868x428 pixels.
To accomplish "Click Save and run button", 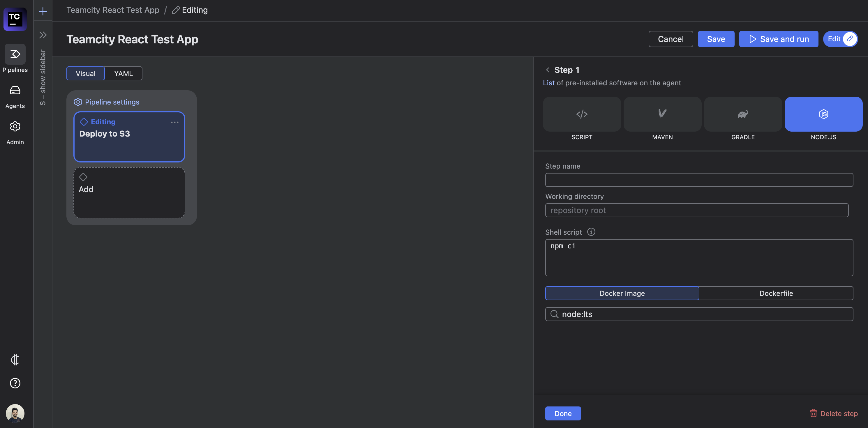I will tap(778, 39).
